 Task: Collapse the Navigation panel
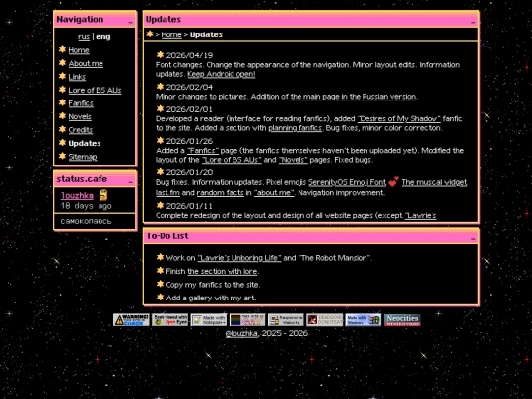coord(131,22)
